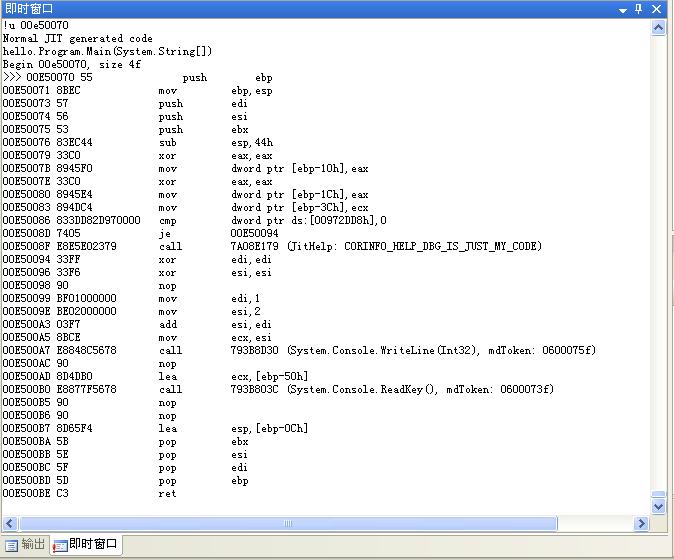Click the 'pop esi' instruction line
The width and height of the screenshot is (674, 560).
[x=125, y=454]
